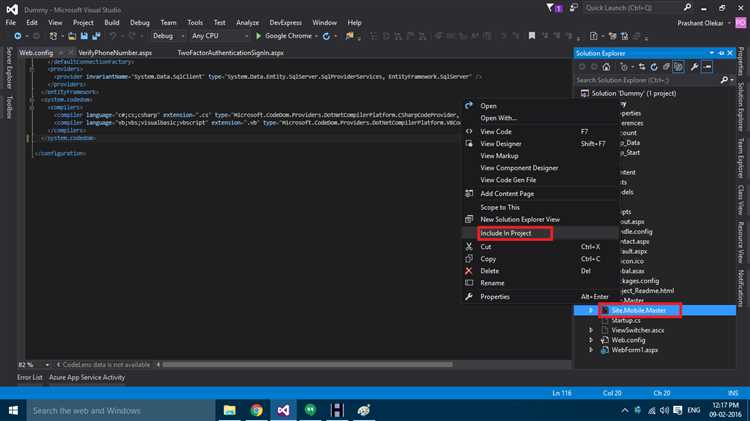Expand the ViewSwitcher.ascx tree node
Viewport: 750px width, 421px height.
(591, 330)
